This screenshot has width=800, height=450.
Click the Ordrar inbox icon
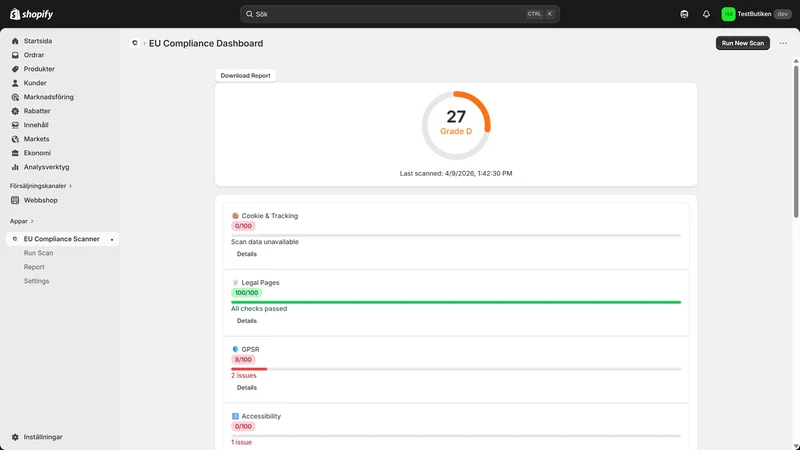15,55
